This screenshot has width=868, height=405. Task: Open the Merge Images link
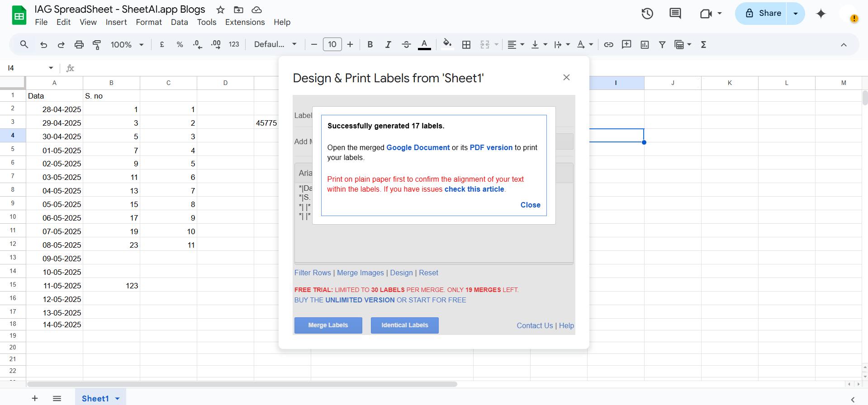click(360, 273)
